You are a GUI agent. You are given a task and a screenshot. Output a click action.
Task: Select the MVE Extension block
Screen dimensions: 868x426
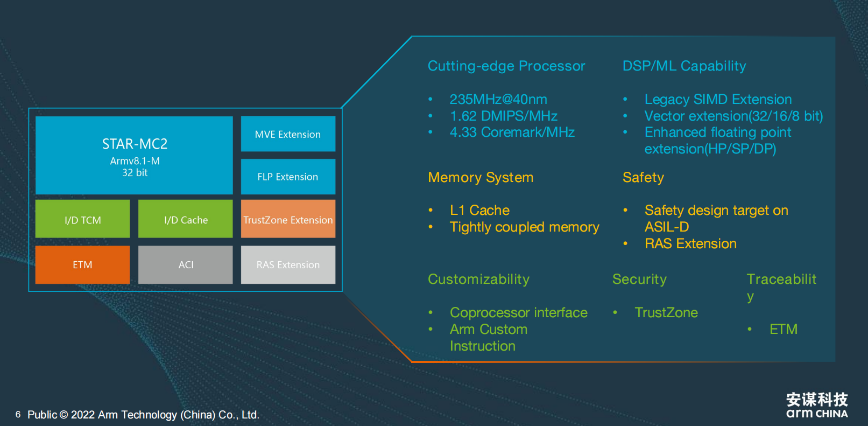point(288,134)
